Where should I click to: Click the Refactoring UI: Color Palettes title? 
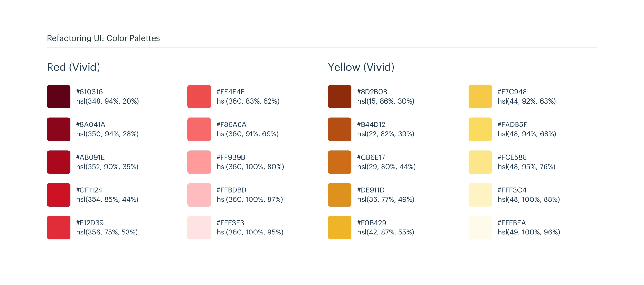(x=103, y=38)
